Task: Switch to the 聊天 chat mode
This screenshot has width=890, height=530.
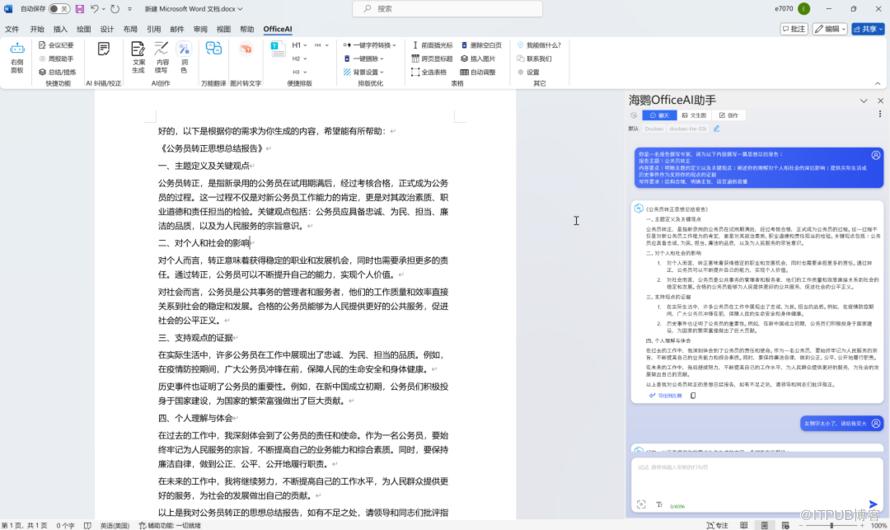Action: [659, 116]
